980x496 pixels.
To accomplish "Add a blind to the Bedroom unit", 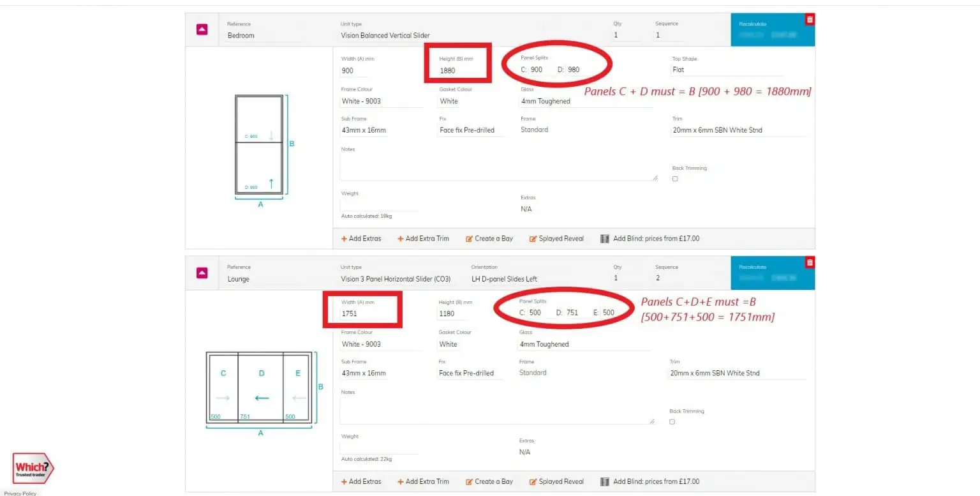I will pos(650,239).
